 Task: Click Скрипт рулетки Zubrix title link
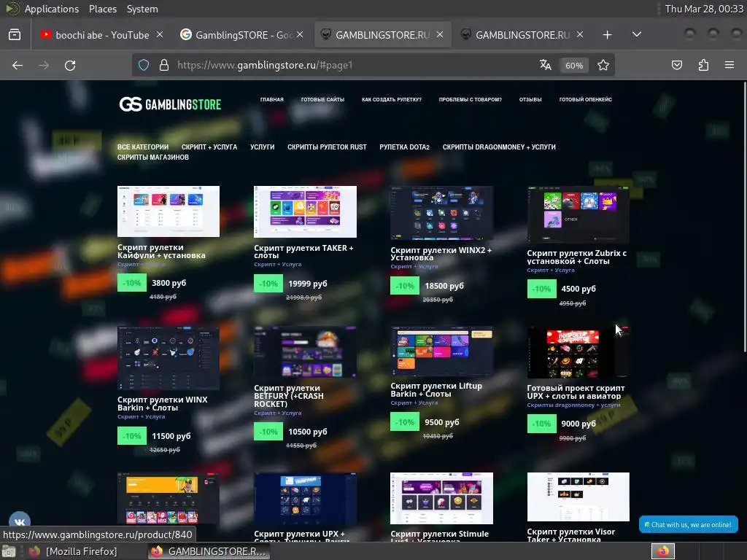point(576,257)
